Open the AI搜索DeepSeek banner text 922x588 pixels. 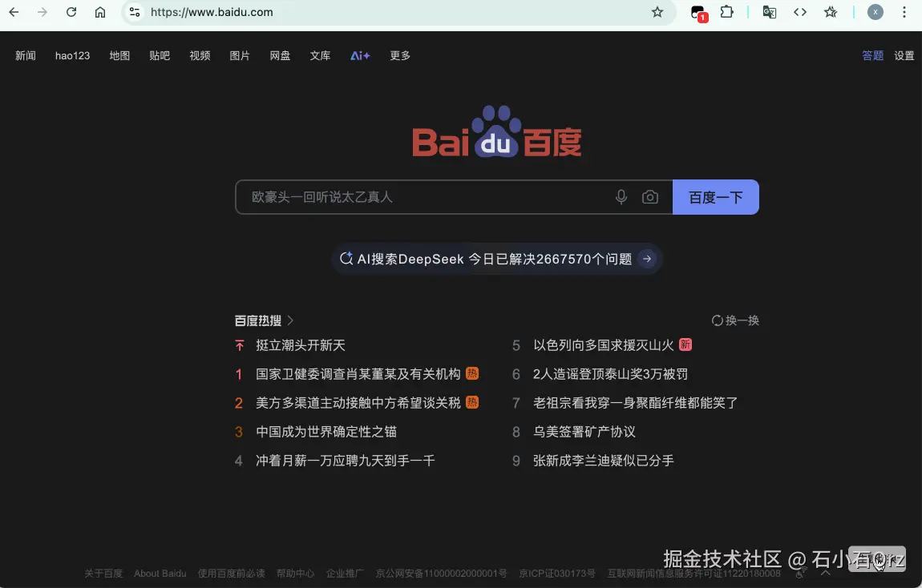click(495, 259)
